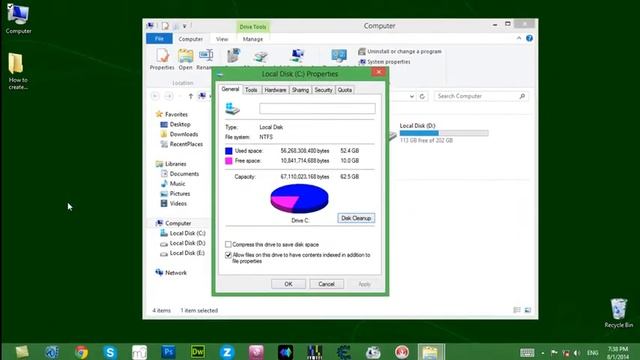This screenshot has height=360, width=640.
Task: Click the Apply button in the dialog
Action: click(364, 284)
